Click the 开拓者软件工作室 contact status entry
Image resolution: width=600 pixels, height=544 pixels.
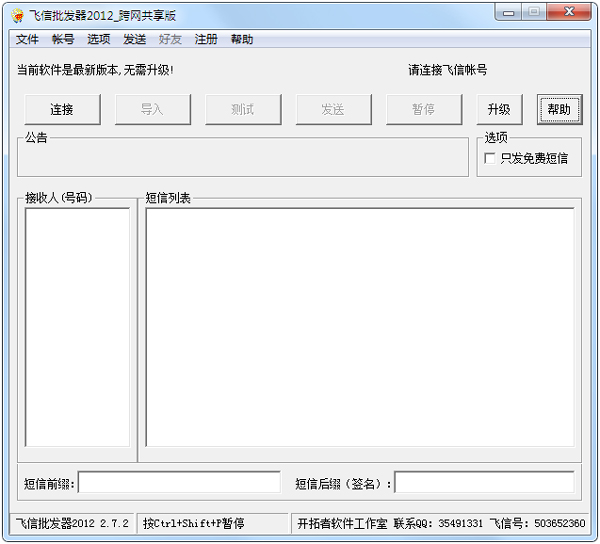(x=440, y=523)
